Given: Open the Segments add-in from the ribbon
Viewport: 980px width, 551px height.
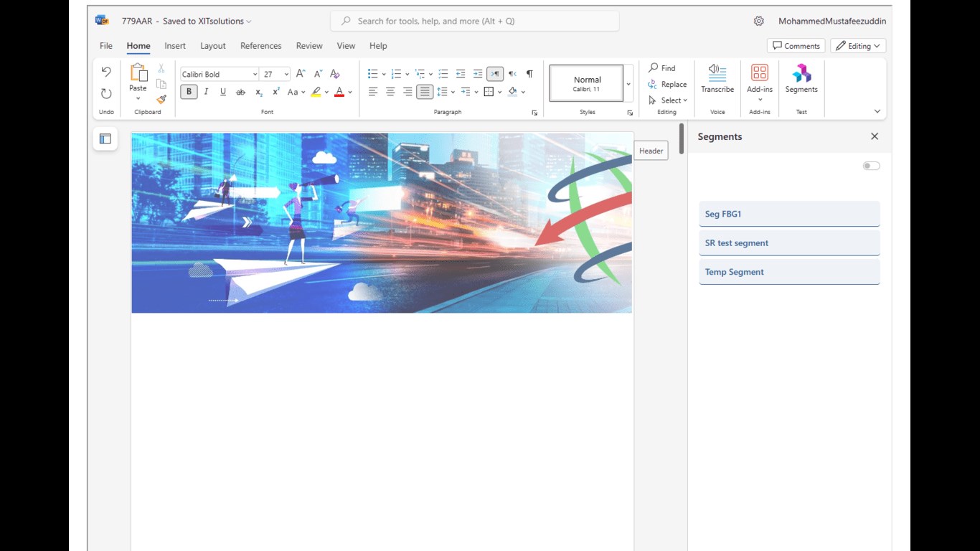Looking at the screenshot, I should point(801,79).
